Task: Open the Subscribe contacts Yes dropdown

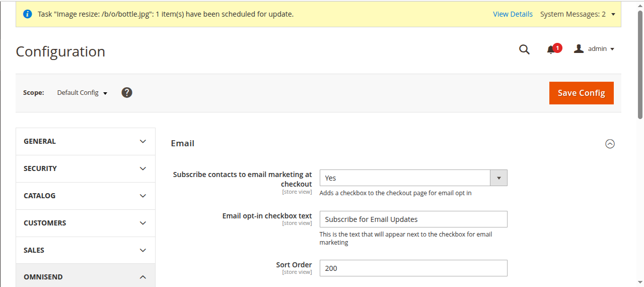Action: [413, 178]
